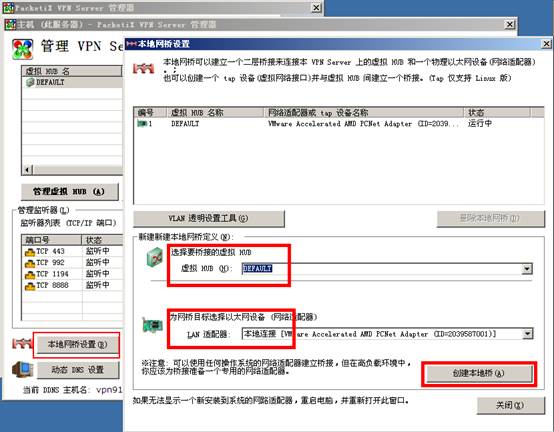Viewport: 554px width, 432px height.
Task: Click the 网络适配器或 tap 设备名称 column header
Action: pos(363,113)
